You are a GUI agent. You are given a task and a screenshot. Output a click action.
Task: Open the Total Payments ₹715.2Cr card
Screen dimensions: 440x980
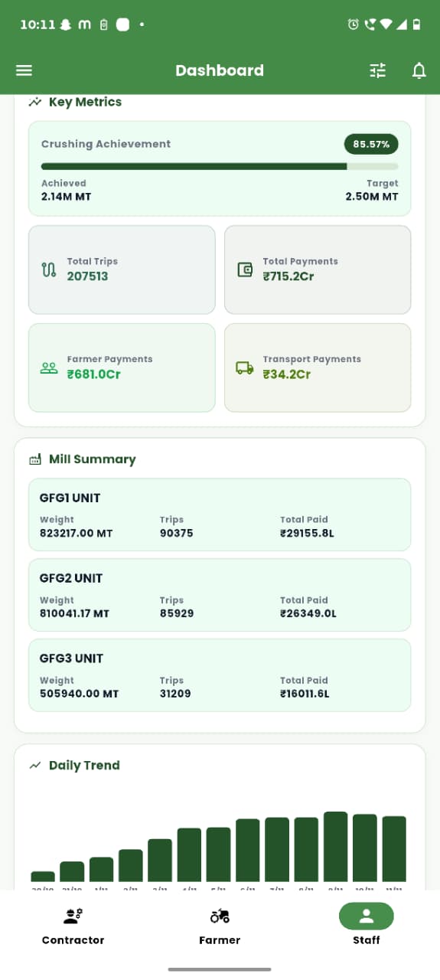pos(318,269)
